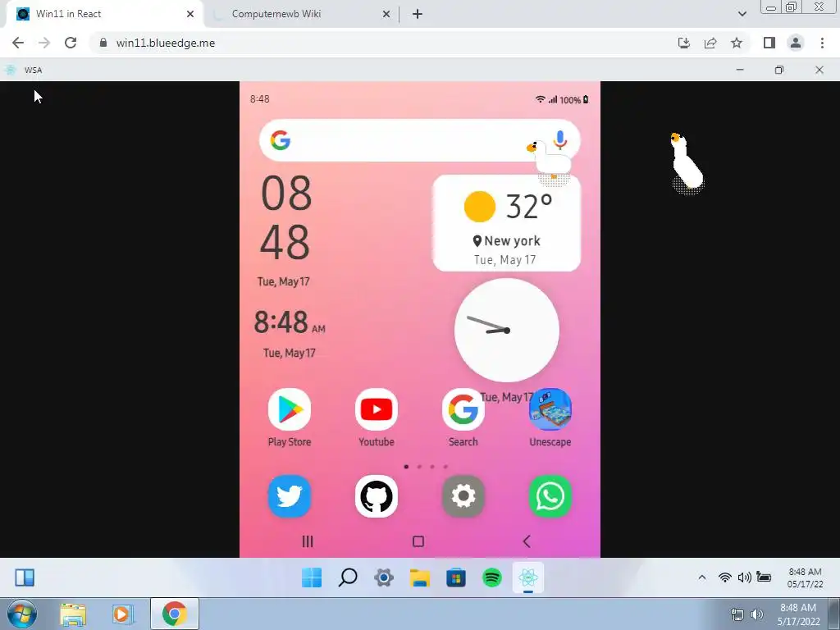
Task: Click the Google search bar widget
Action: 419,140
